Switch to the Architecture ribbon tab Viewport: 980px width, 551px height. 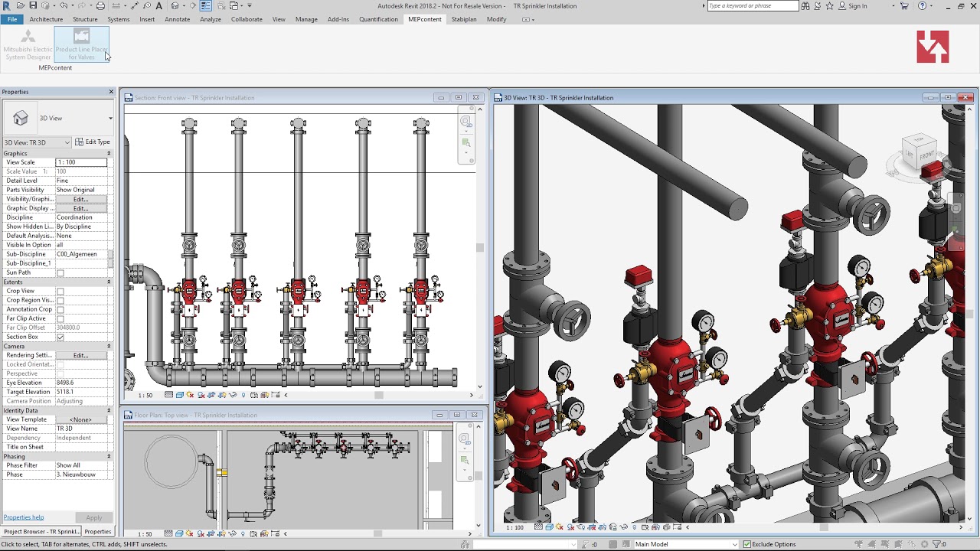coord(46,19)
